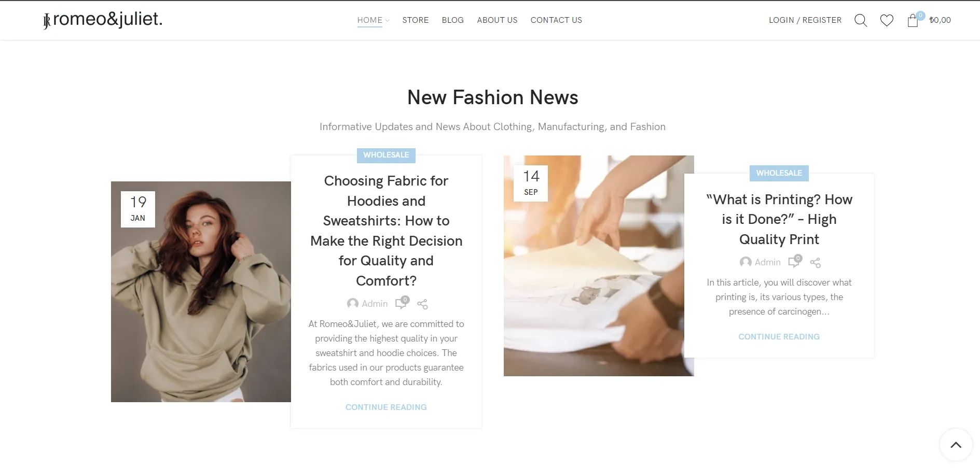The width and height of the screenshot is (980, 468).
Task: Click the romeo&juliet logo
Action: [103, 20]
